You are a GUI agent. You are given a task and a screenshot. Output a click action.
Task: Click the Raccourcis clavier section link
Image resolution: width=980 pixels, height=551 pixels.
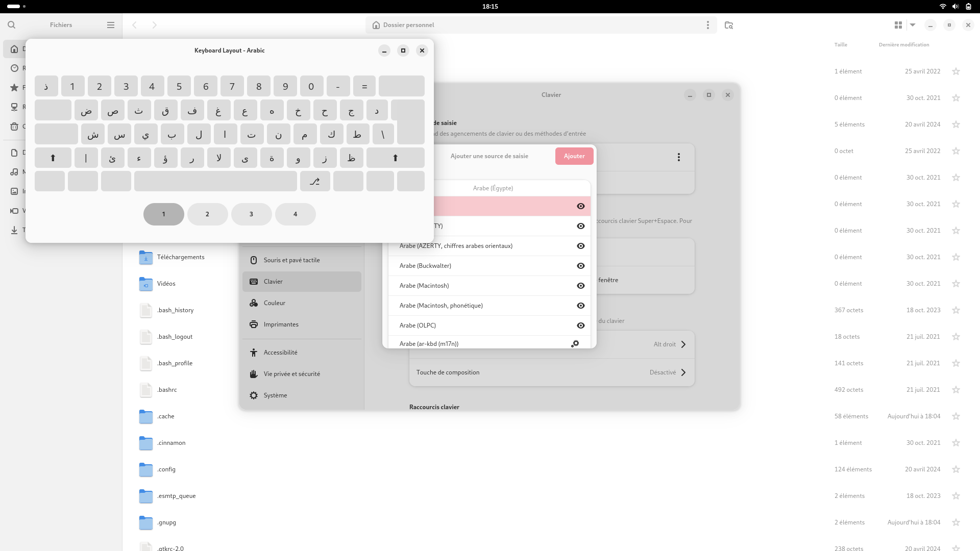(434, 406)
